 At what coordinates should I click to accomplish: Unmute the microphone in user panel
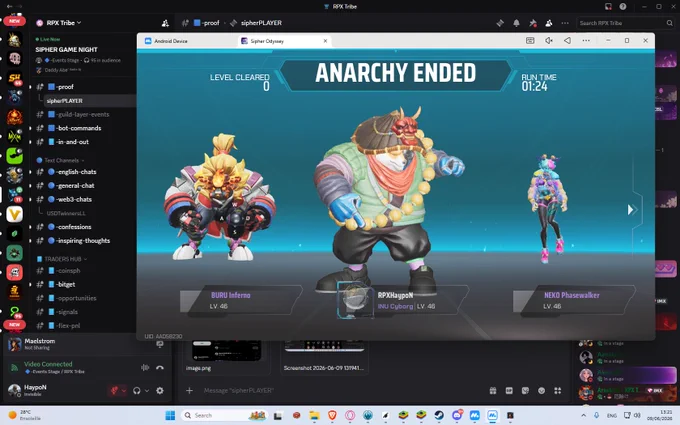(x=114, y=390)
